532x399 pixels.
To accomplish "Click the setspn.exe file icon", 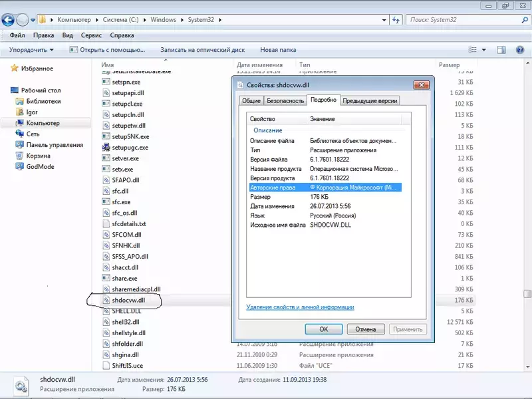I will coord(106,82).
